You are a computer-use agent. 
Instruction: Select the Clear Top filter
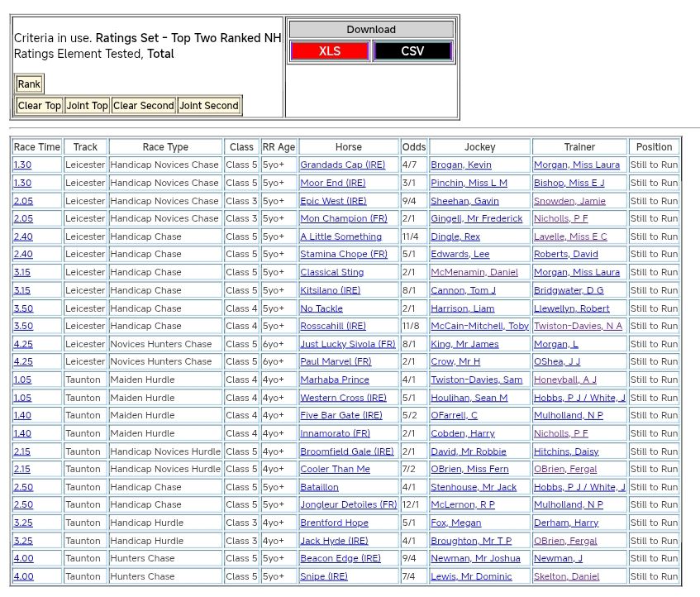click(40, 106)
